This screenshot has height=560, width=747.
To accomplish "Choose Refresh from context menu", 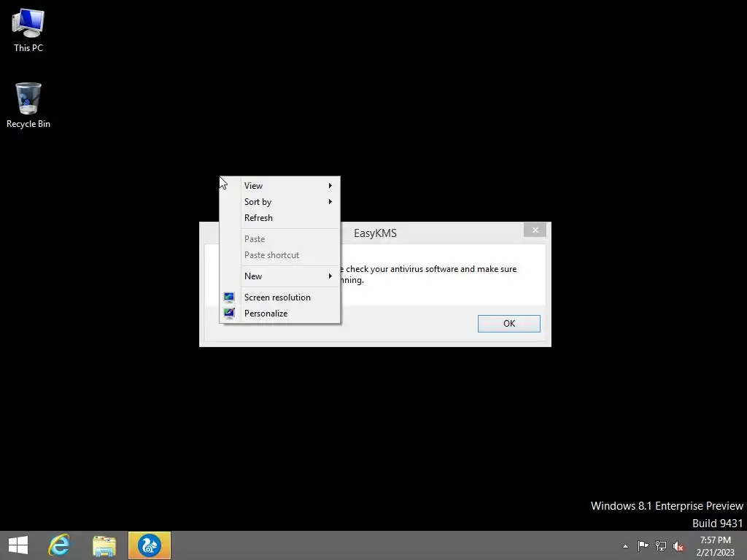I will (x=279, y=218).
